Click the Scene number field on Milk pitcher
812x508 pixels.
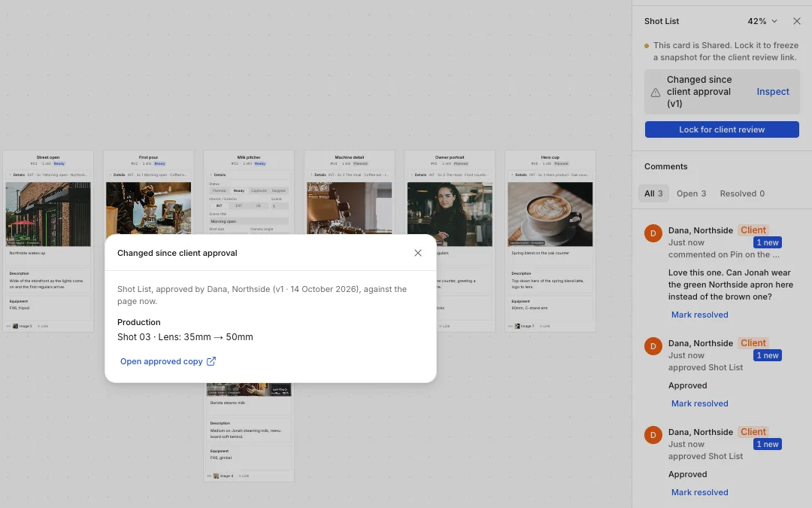[280, 205]
